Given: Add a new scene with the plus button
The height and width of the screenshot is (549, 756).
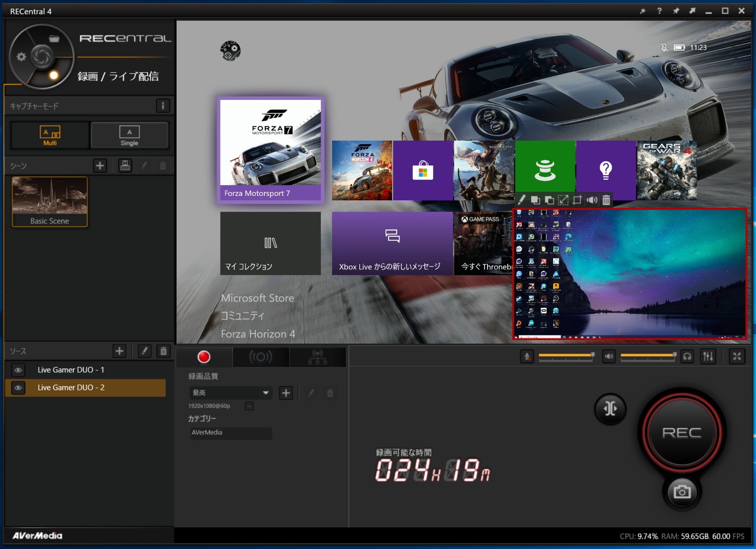Looking at the screenshot, I should coord(100,166).
